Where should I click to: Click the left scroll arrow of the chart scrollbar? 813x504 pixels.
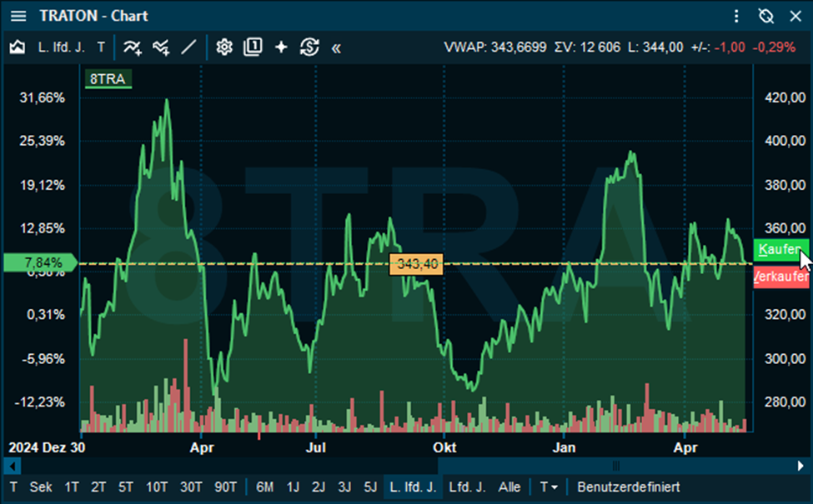coord(13,467)
